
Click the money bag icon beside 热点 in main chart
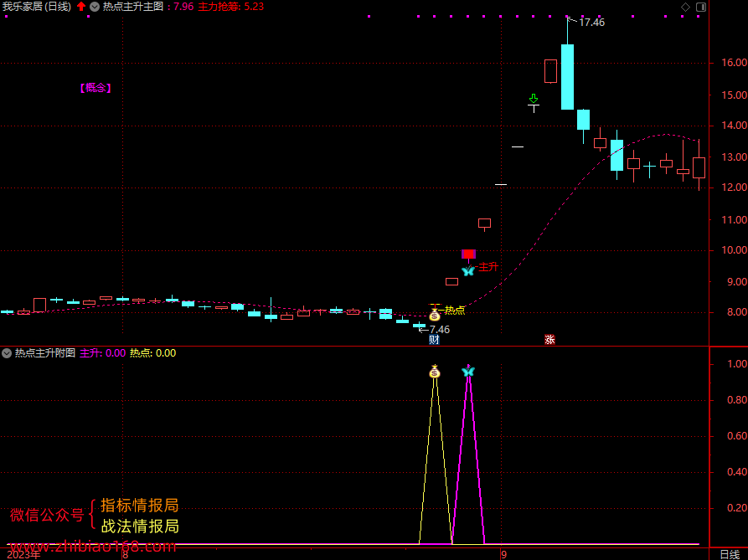(x=434, y=315)
